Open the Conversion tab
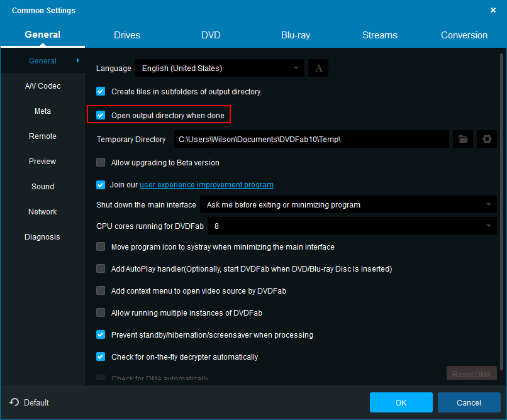 [464, 35]
